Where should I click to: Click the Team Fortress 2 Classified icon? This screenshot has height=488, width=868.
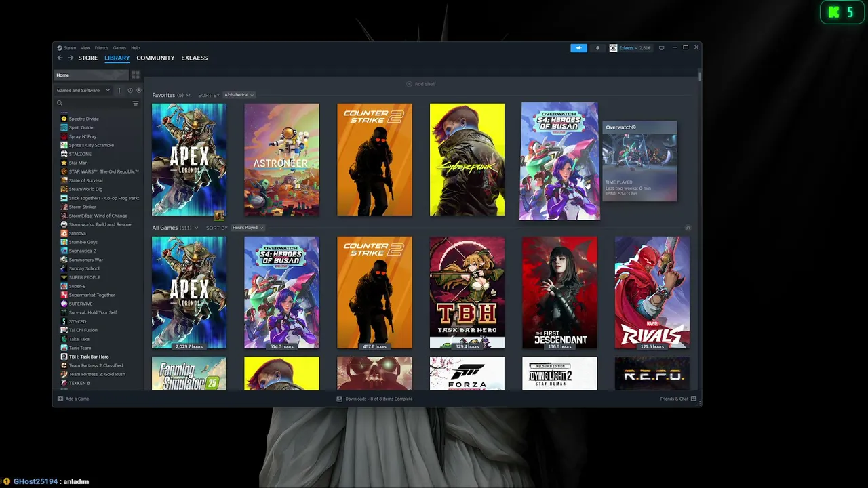pos(64,365)
